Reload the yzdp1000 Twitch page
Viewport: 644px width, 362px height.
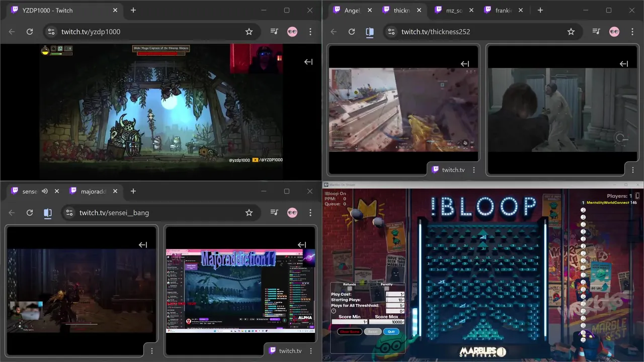30,32
